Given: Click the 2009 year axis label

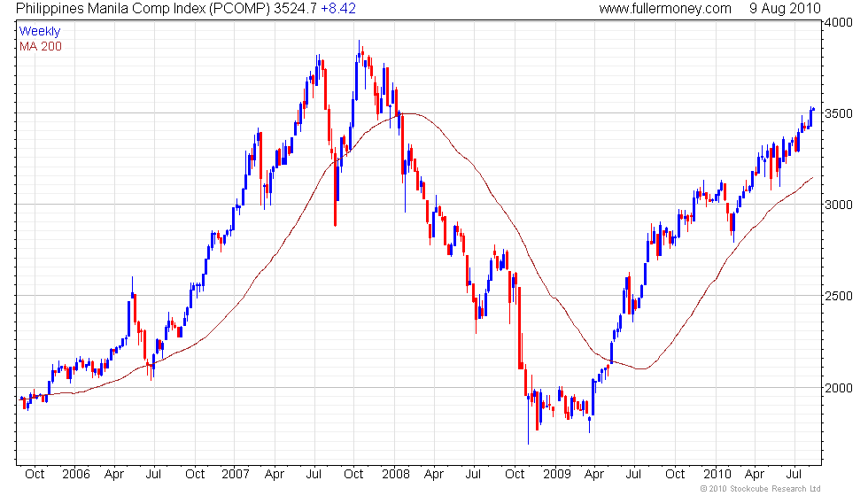Looking at the screenshot, I should click(x=557, y=475).
